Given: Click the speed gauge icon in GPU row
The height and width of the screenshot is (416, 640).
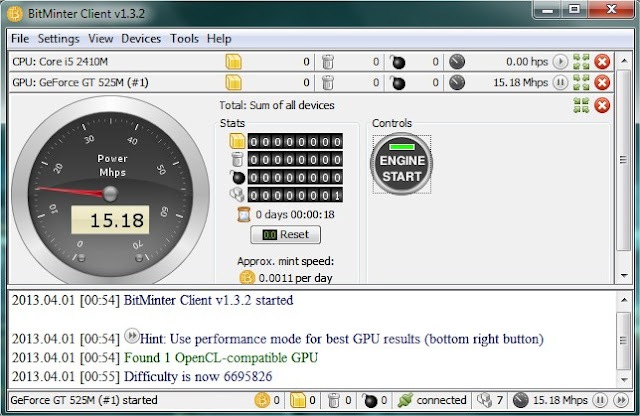Looking at the screenshot, I should (457, 83).
